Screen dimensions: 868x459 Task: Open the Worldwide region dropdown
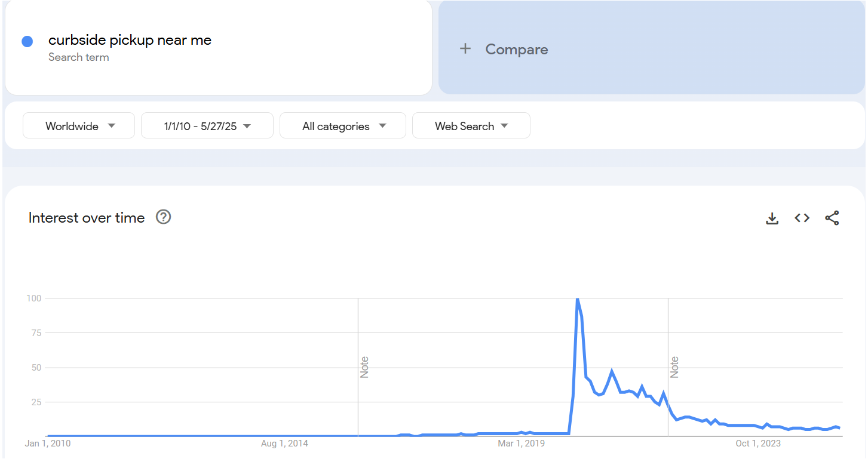[x=79, y=126]
